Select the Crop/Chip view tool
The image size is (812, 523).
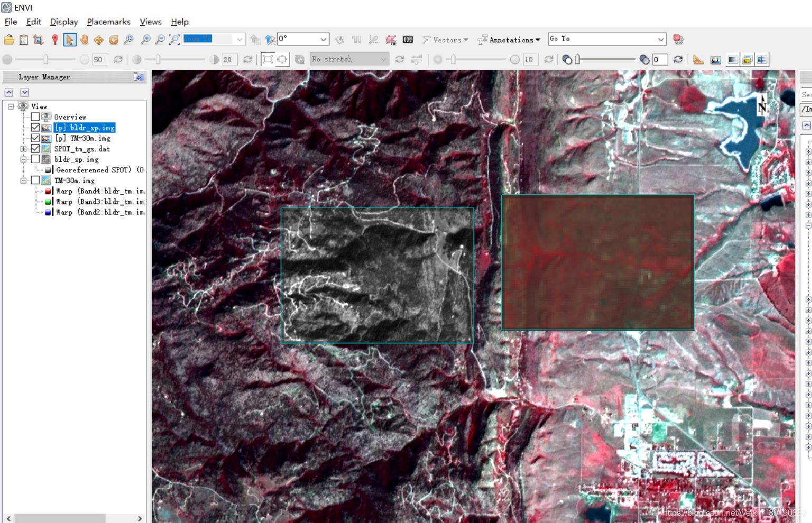[x=38, y=40]
